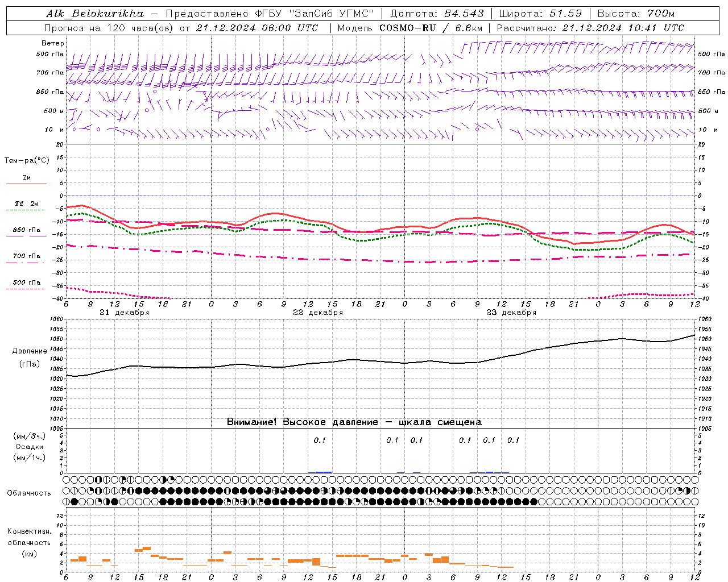Click the Td 2м dew point legend entry
Screen dimensions: 728x582
coord(26,203)
